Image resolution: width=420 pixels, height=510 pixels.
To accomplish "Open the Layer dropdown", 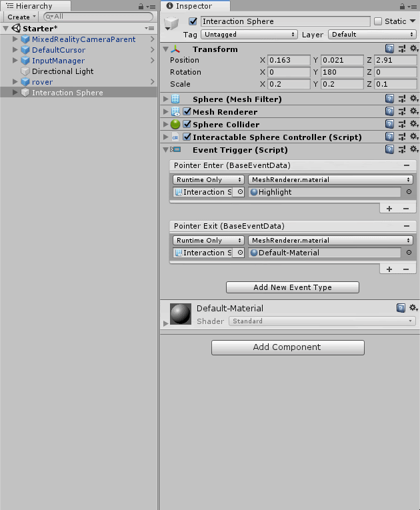I will (x=372, y=35).
